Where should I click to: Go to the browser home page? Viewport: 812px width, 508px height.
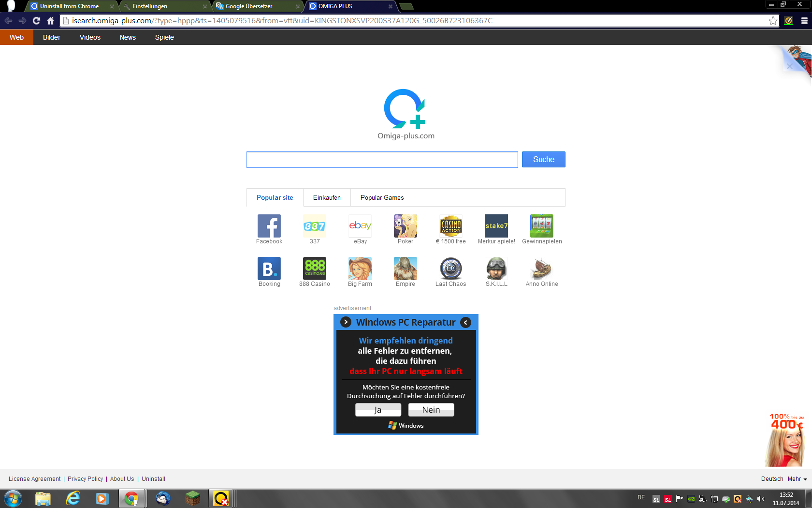pyautogui.click(x=50, y=20)
